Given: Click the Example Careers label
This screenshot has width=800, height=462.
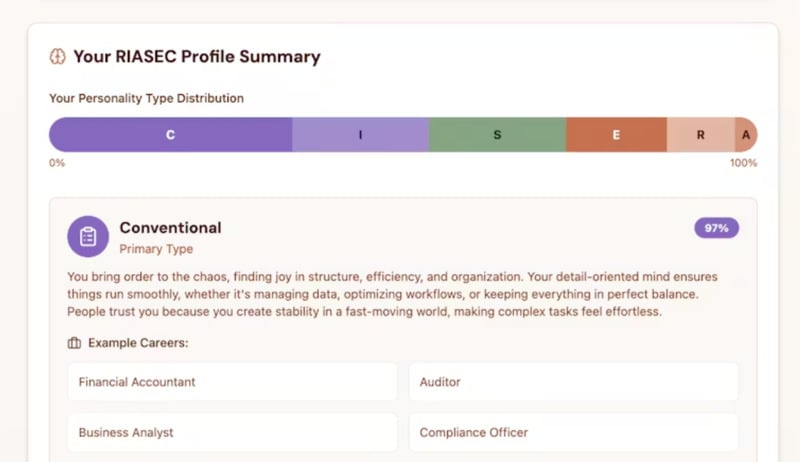Looking at the screenshot, I should click(x=138, y=343).
